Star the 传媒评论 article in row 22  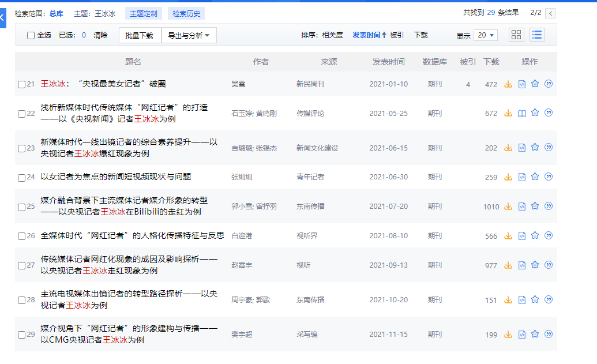pos(535,112)
